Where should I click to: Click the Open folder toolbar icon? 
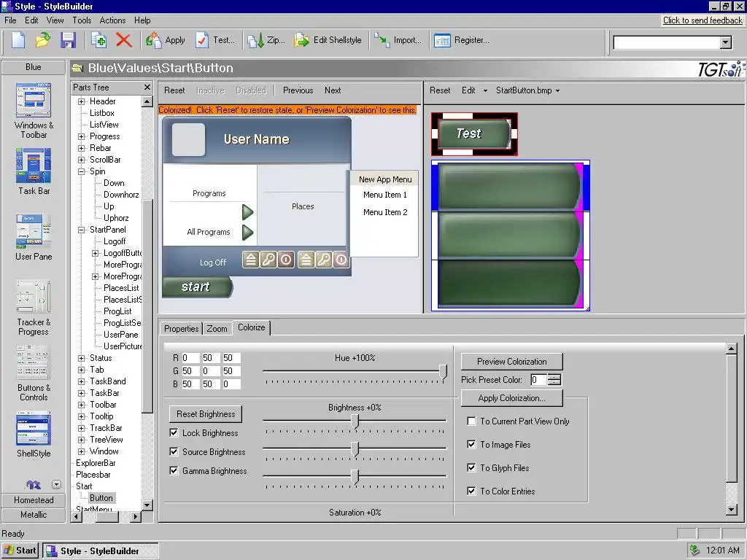click(43, 40)
